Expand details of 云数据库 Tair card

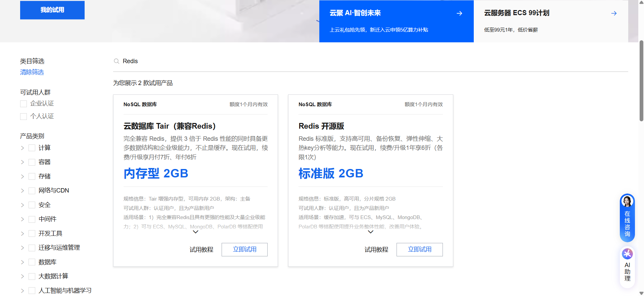pyautogui.click(x=196, y=232)
